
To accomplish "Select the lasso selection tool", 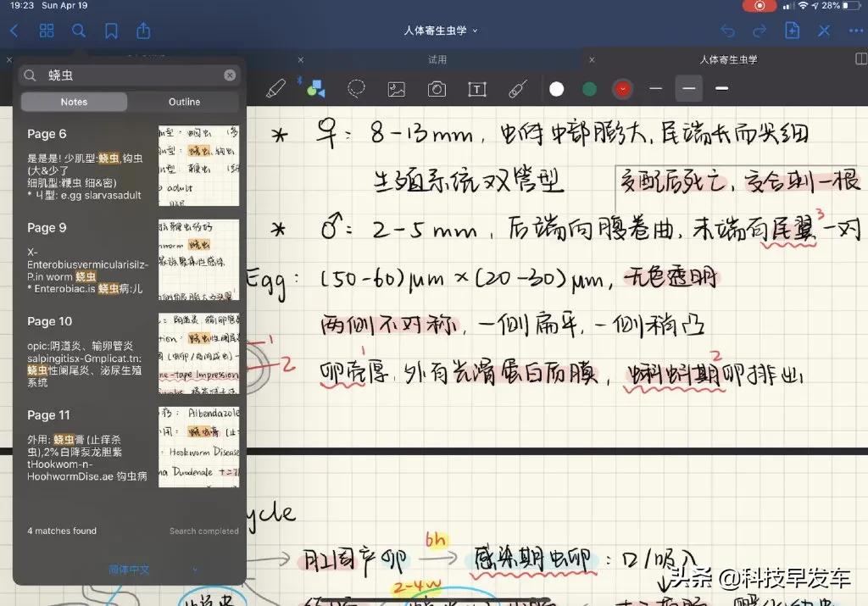I will click(356, 88).
